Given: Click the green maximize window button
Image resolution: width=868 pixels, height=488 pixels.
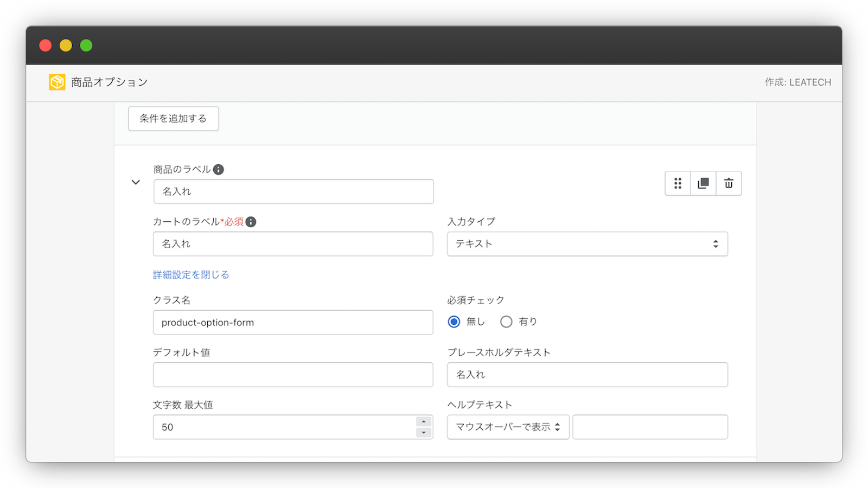Looking at the screenshot, I should [86, 46].
